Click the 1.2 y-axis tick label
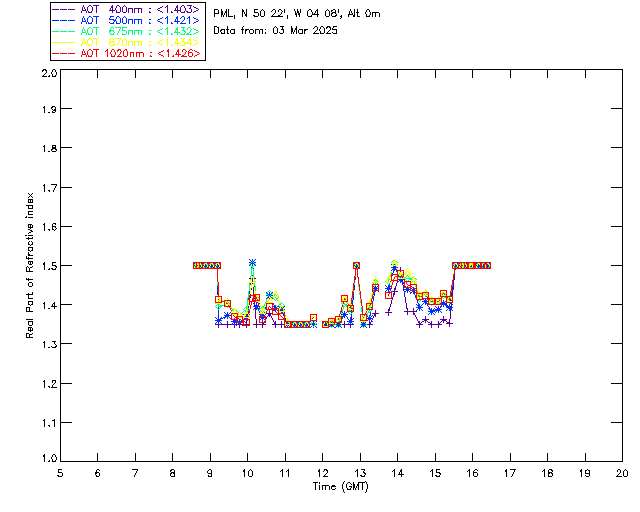The width and height of the screenshot is (640, 512). 49,384
